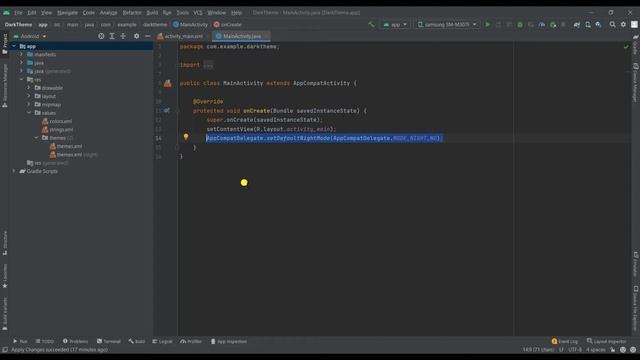Click the Make Project hammer icon
640x360 pixels.
click(371, 24)
